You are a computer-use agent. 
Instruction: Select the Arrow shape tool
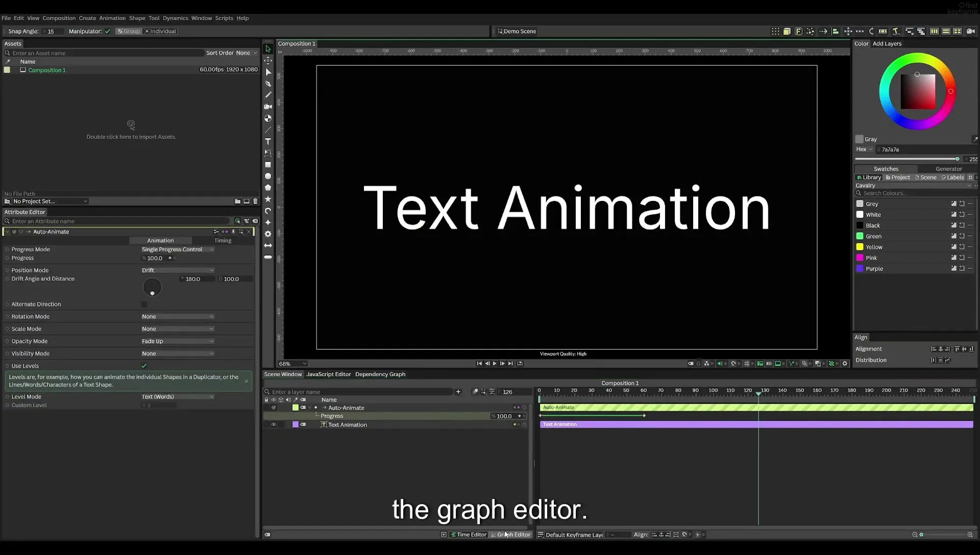tap(268, 245)
